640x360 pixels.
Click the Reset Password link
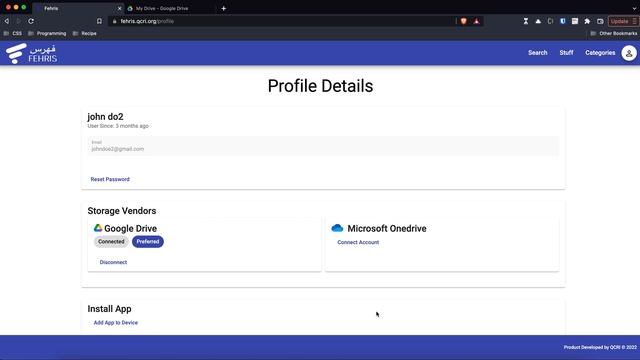tap(110, 179)
